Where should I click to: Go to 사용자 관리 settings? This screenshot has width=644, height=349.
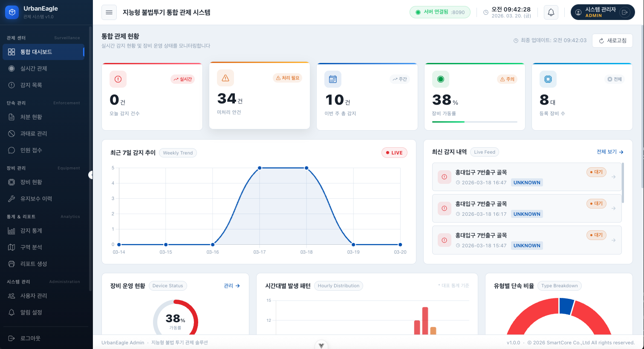pyautogui.click(x=43, y=296)
